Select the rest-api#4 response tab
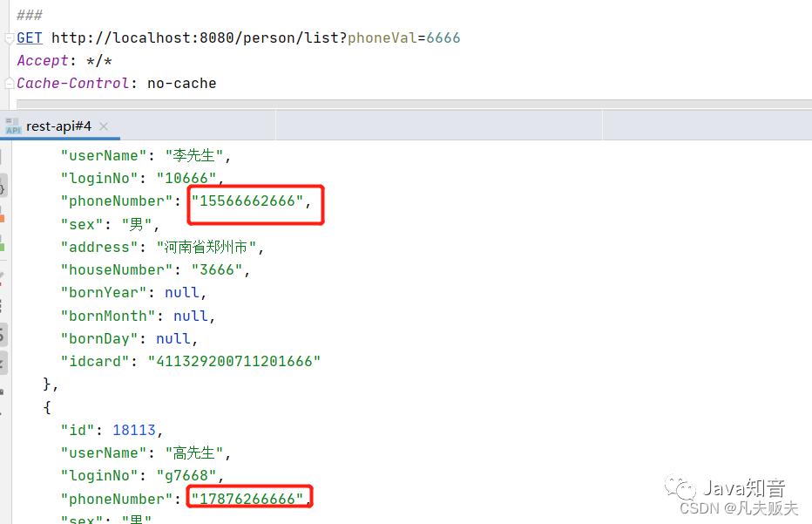The height and width of the screenshot is (524, 812). coord(59,126)
